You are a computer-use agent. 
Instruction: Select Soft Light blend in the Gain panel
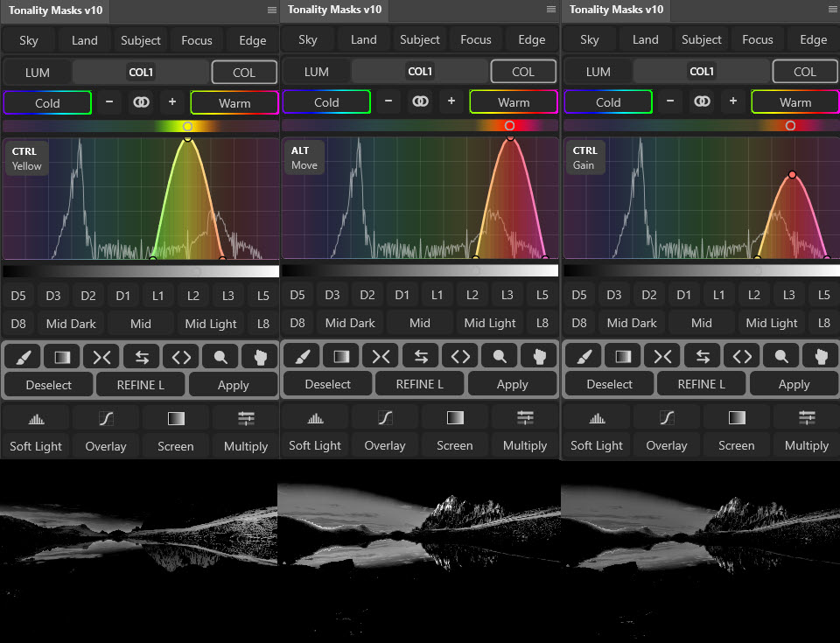(597, 445)
